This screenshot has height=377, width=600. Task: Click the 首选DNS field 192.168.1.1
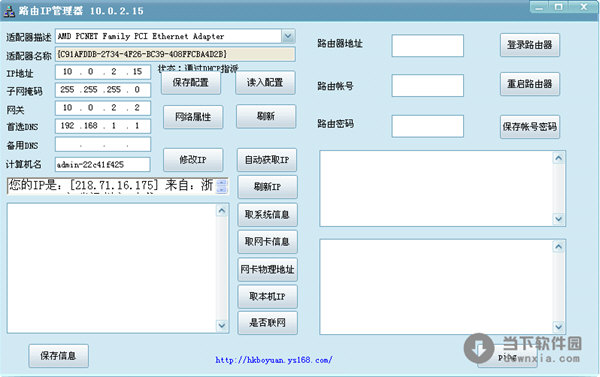click(103, 126)
